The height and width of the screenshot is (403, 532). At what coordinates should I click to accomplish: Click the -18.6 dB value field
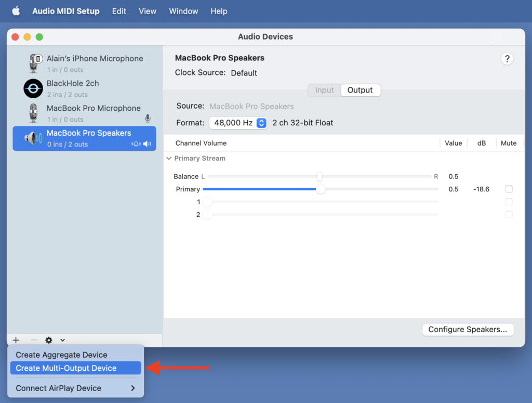pos(481,189)
